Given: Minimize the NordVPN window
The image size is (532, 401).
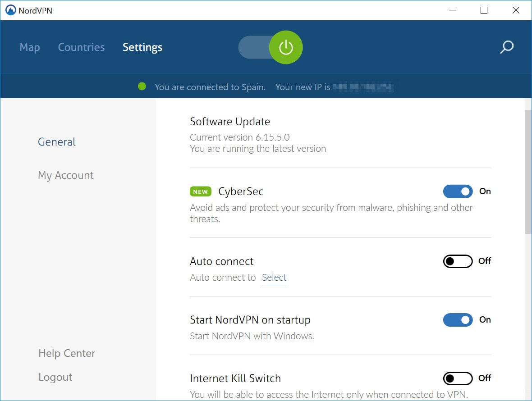Looking at the screenshot, I should tap(453, 10).
